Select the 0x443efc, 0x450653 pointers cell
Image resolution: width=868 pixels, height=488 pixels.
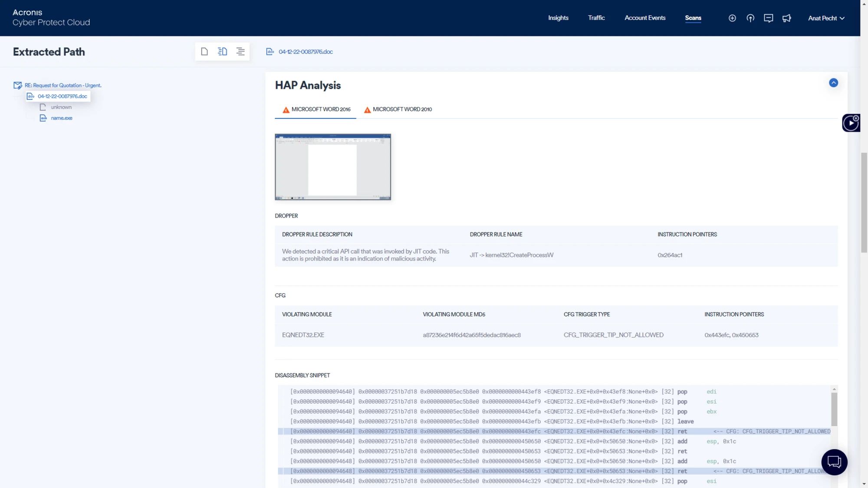coord(731,335)
